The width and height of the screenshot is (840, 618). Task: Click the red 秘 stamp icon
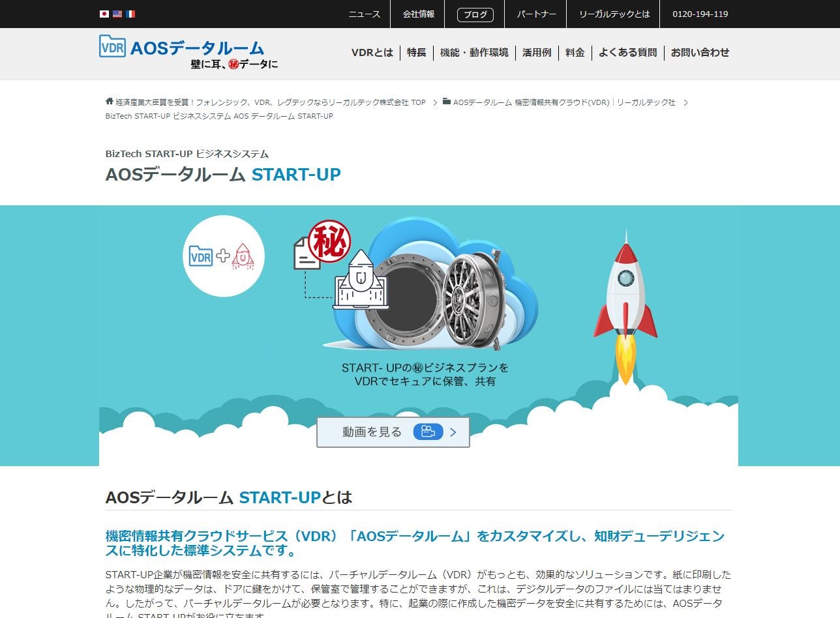329,242
